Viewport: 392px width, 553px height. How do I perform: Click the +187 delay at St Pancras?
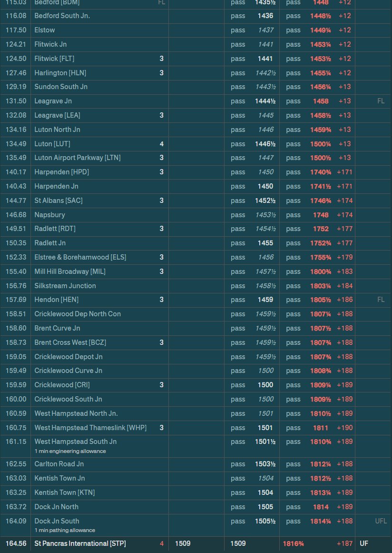coord(344,543)
